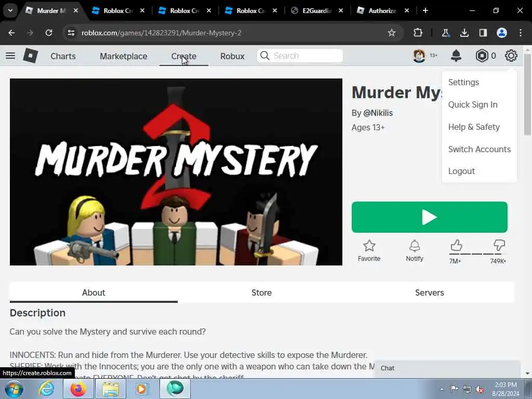View site information icon in address bar
The width and height of the screenshot is (532, 399).
point(71,33)
